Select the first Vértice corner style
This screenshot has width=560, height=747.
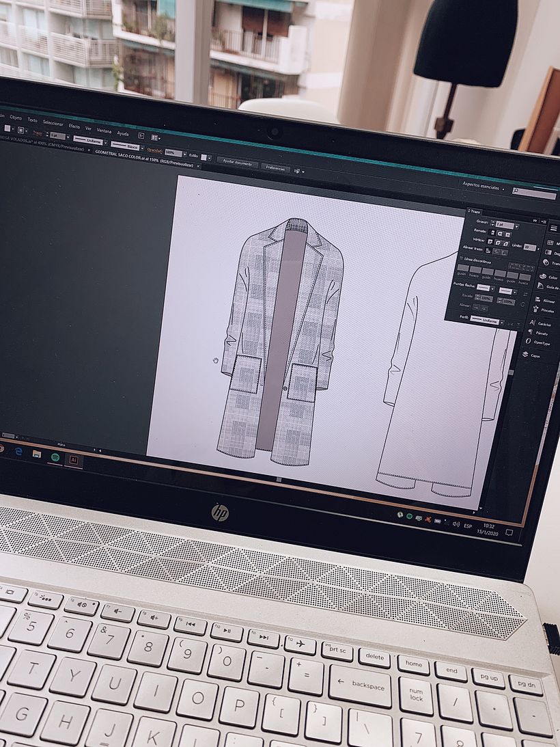pyautogui.click(x=490, y=242)
